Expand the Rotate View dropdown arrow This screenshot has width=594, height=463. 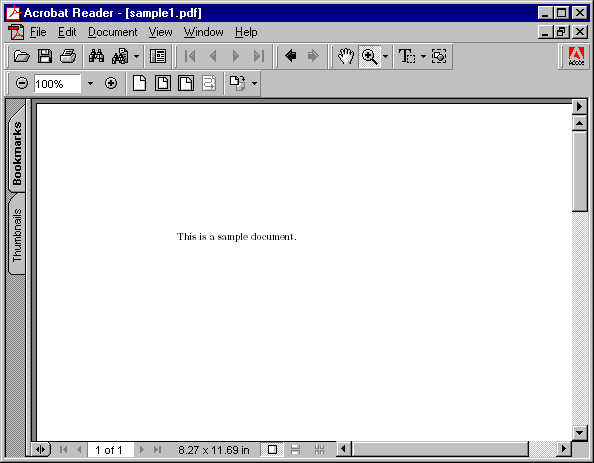point(255,83)
